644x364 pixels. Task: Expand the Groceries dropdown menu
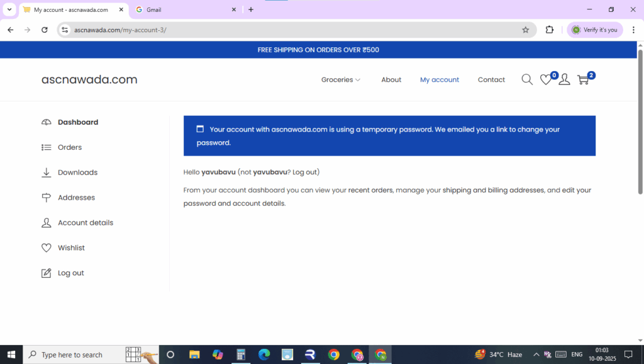pos(341,80)
